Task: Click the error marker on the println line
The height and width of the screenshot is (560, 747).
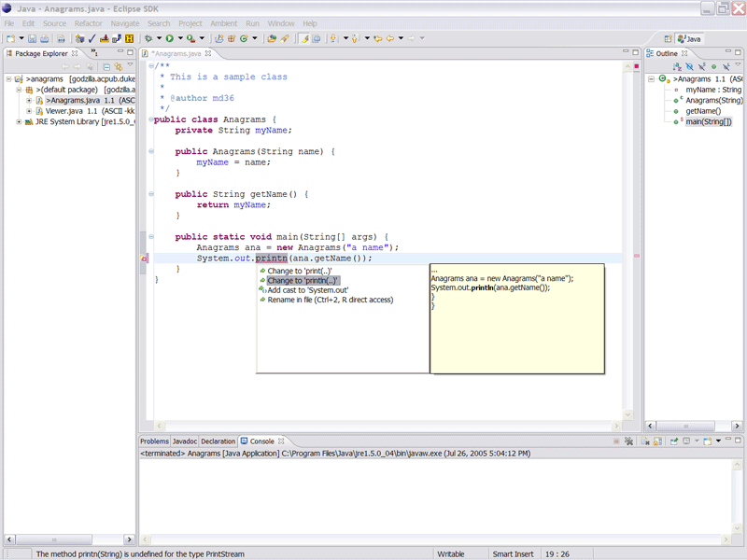Action: point(145,259)
